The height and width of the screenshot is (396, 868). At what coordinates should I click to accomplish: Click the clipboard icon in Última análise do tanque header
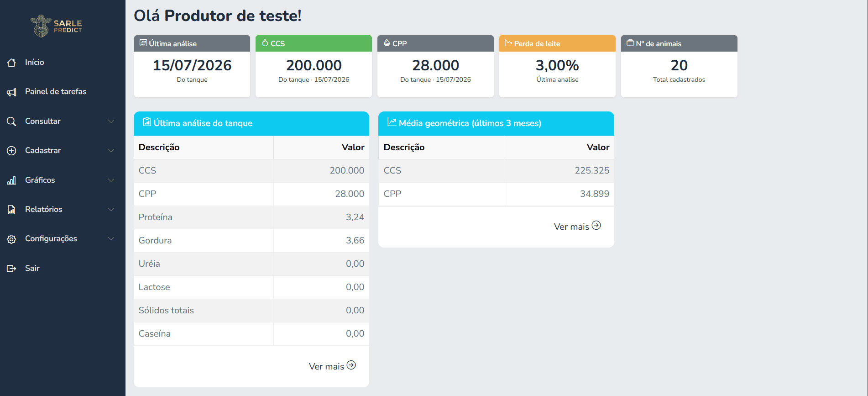(x=147, y=122)
